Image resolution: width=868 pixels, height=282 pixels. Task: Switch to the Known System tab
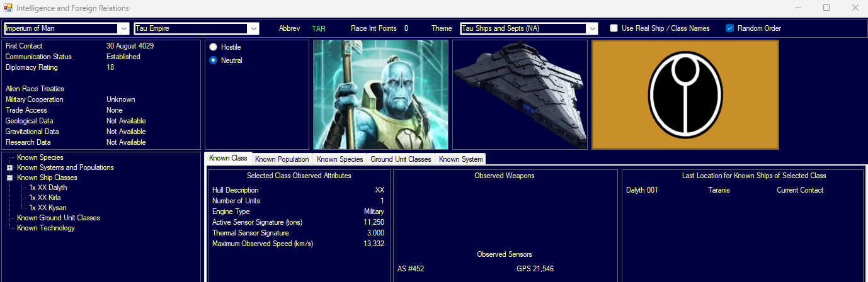pos(460,159)
